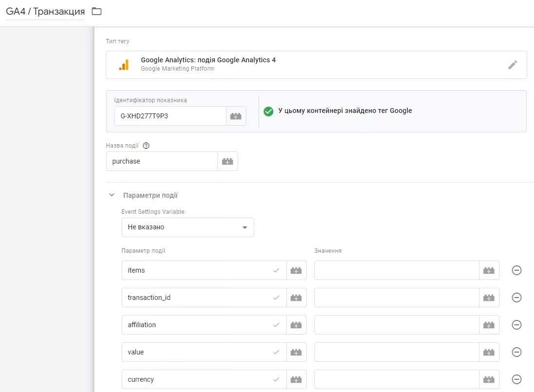Remove the value parameter row
The width and height of the screenshot is (534, 392).
coord(516,352)
